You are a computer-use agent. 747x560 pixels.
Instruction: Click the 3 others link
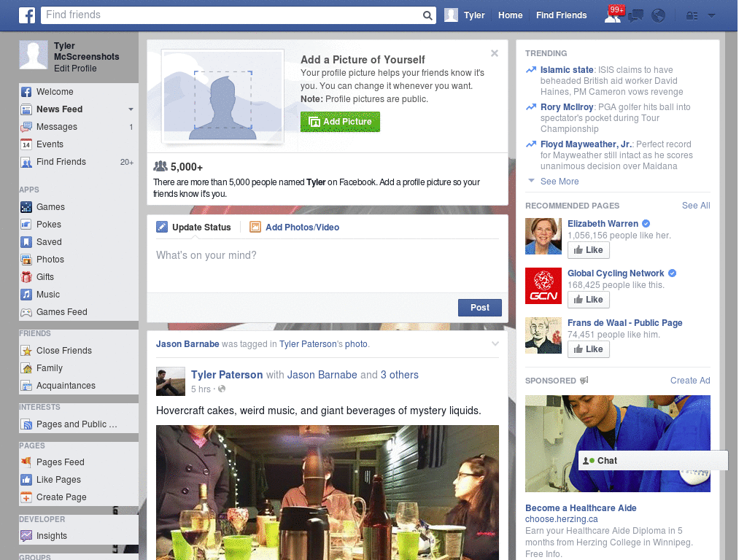[399, 375]
